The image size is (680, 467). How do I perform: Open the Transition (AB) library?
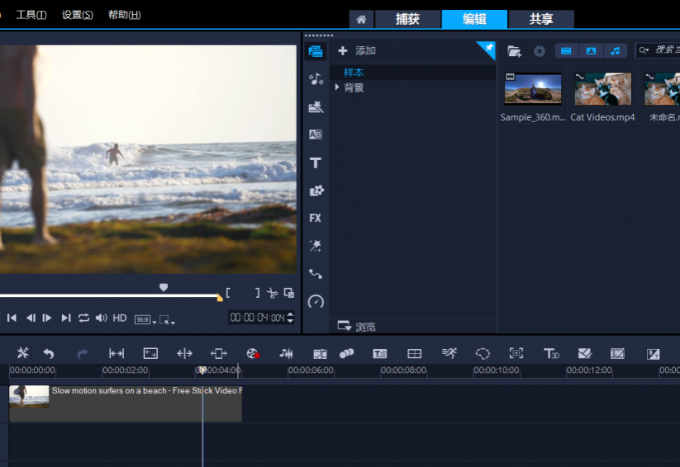tap(316, 134)
